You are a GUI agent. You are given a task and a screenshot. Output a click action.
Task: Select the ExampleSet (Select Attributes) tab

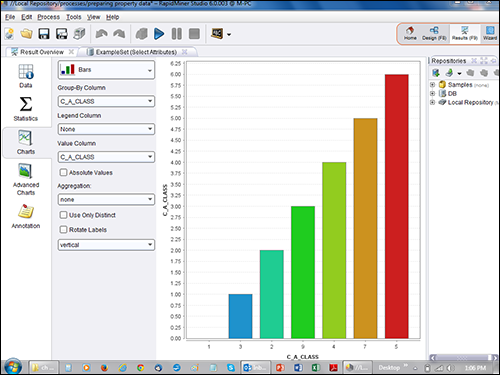point(136,52)
